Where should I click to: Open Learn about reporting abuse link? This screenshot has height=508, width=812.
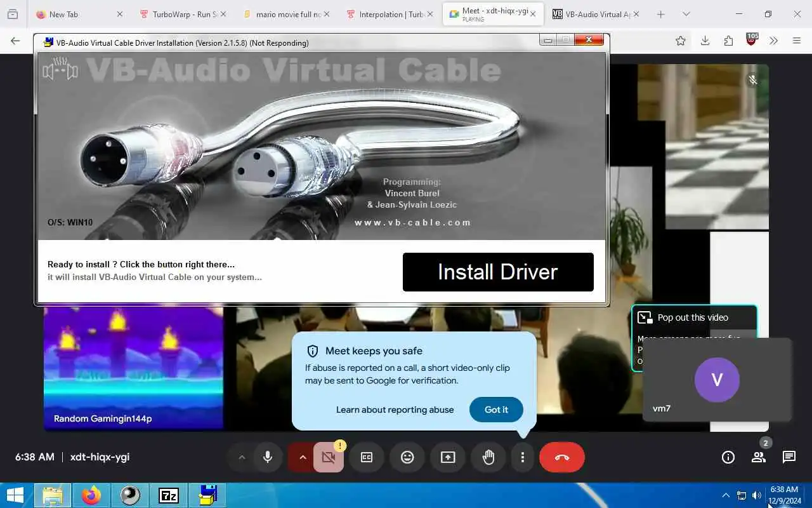pos(395,410)
